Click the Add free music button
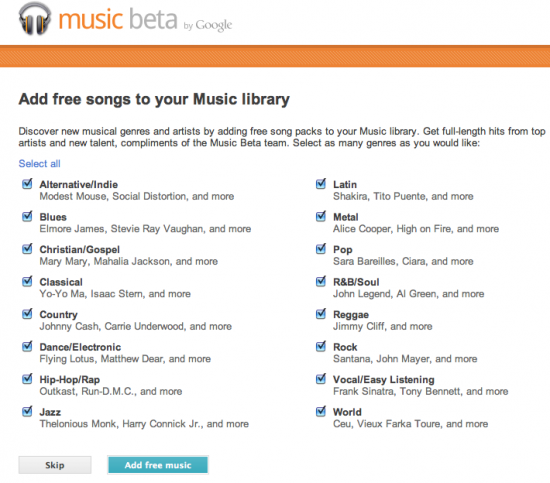Screen dimensions: 550x483 158,465
